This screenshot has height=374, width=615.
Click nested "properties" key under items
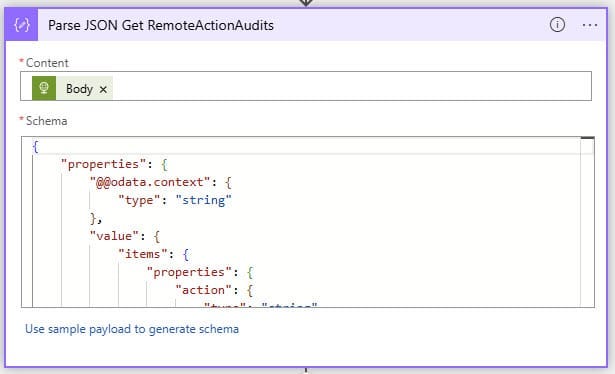click(189, 272)
